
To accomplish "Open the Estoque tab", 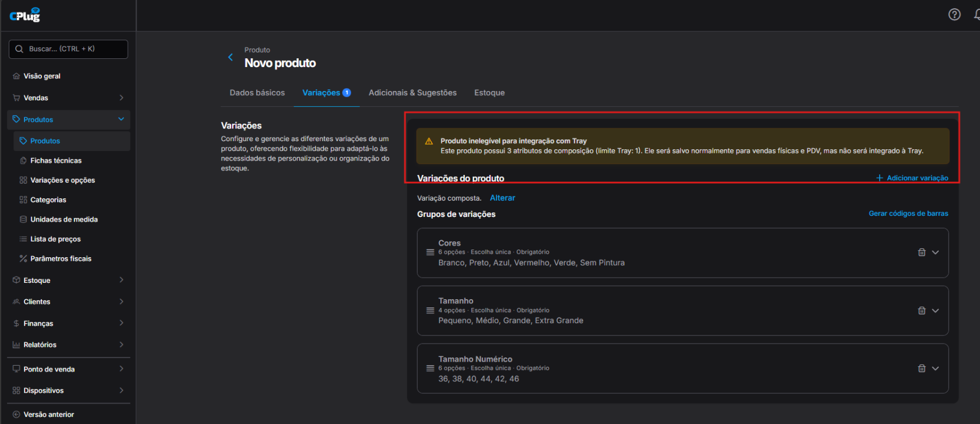I will (x=489, y=93).
